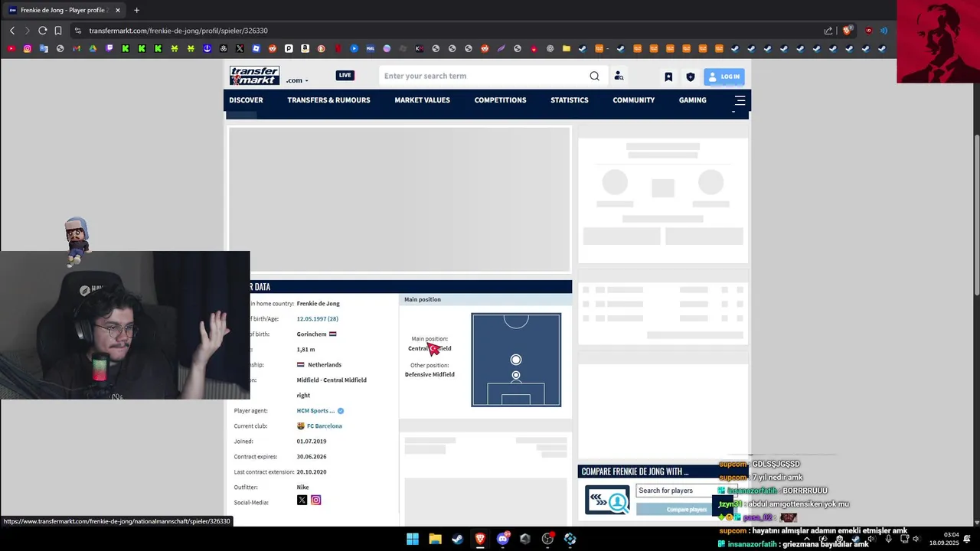
Task: Open the LIVE scores badge
Action: [x=345, y=75]
